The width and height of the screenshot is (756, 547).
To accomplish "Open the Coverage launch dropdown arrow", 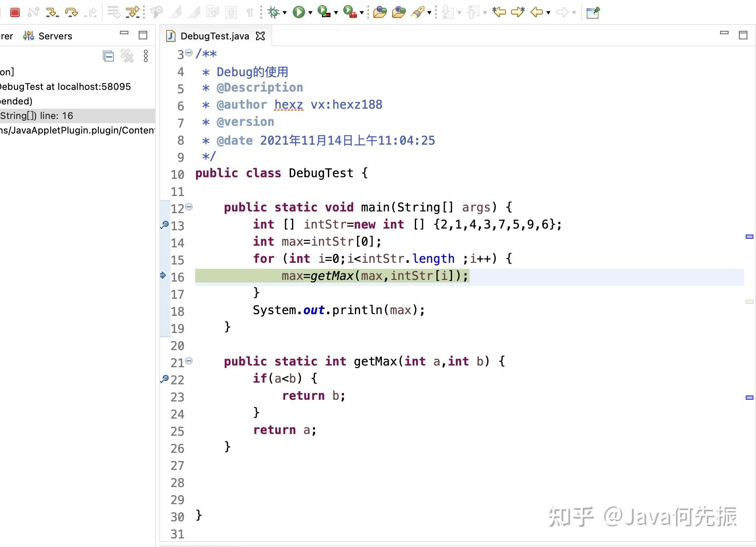I will click(336, 13).
